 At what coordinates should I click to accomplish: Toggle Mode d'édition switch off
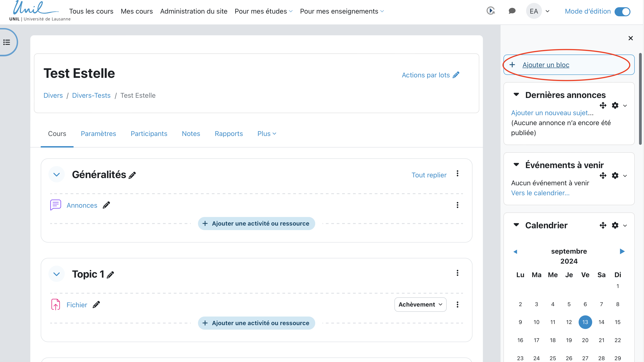click(x=622, y=12)
